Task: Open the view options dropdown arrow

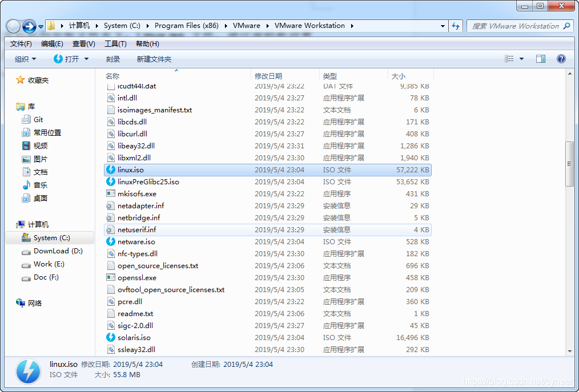Action: (521, 59)
